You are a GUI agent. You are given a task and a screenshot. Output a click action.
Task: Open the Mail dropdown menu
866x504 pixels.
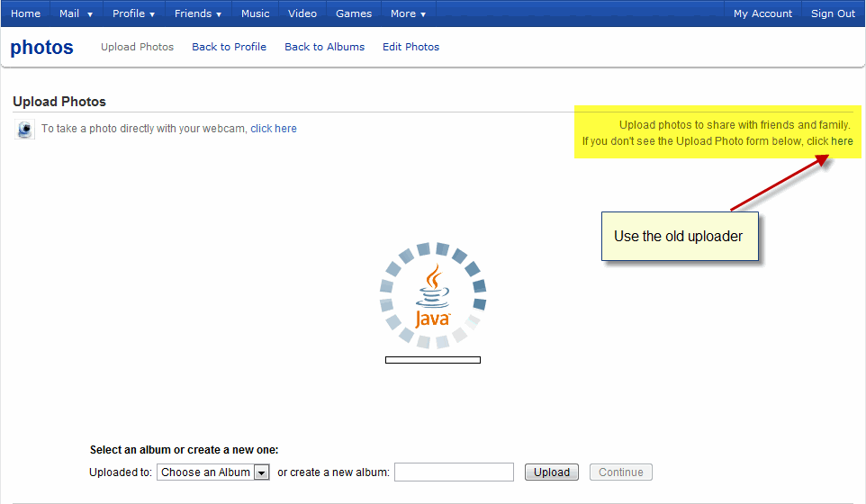pyautogui.click(x=77, y=13)
